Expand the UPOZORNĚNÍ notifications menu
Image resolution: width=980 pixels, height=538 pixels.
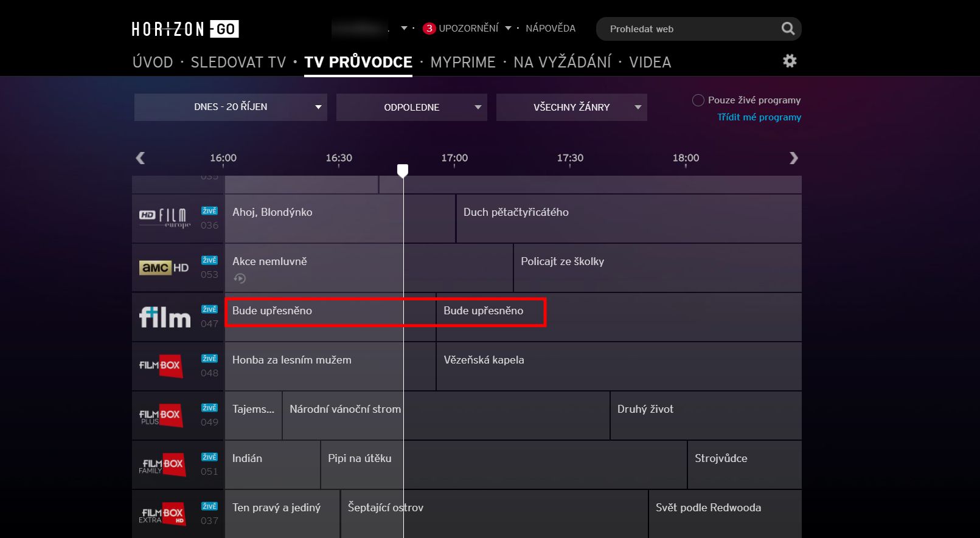coord(468,29)
